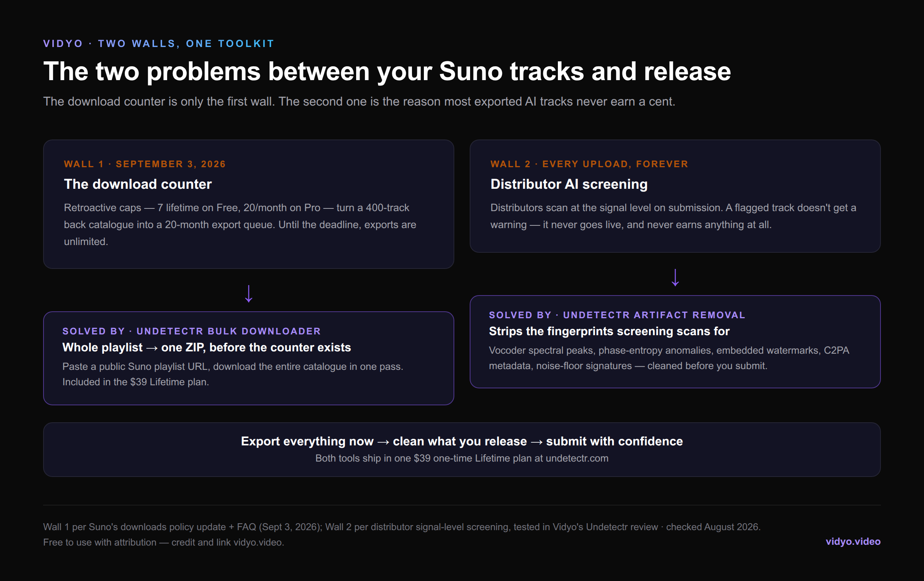Click the 'SOLVED BY · UNDETECTR ARTIFACT REMOVAL' label
This screenshot has width=924, height=581.
point(617,315)
